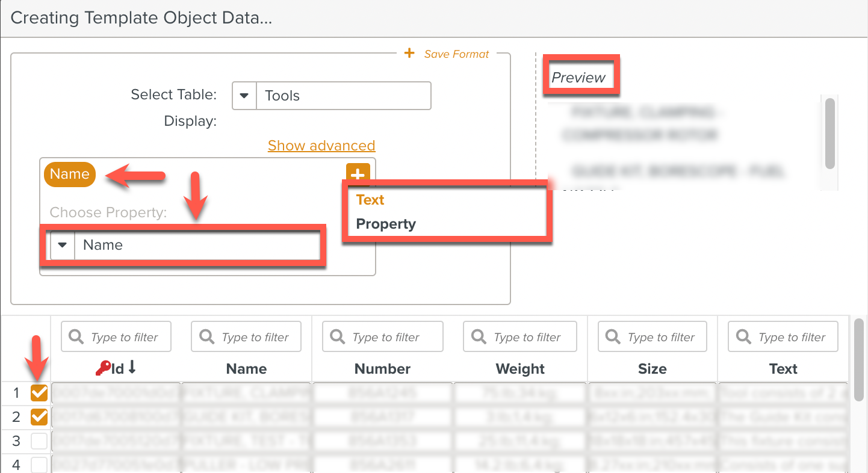This screenshot has width=868, height=473.
Task: Open the Show advanced link
Action: tap(321, 146)
